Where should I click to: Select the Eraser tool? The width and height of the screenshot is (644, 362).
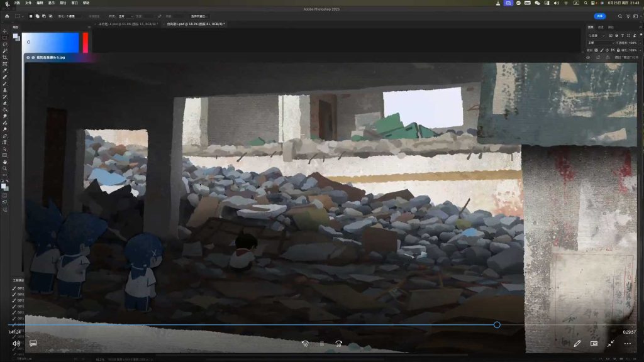coord(5,104)
